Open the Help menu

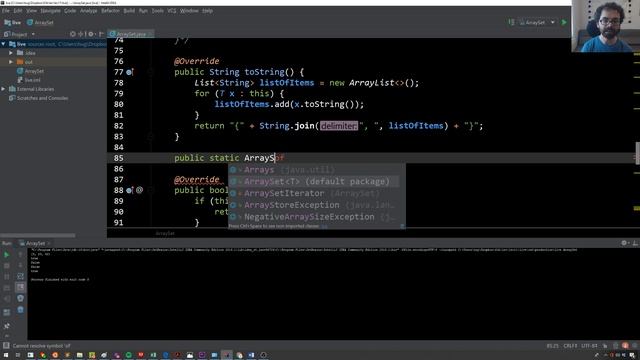pyautogui.click(x=207, y=11)
